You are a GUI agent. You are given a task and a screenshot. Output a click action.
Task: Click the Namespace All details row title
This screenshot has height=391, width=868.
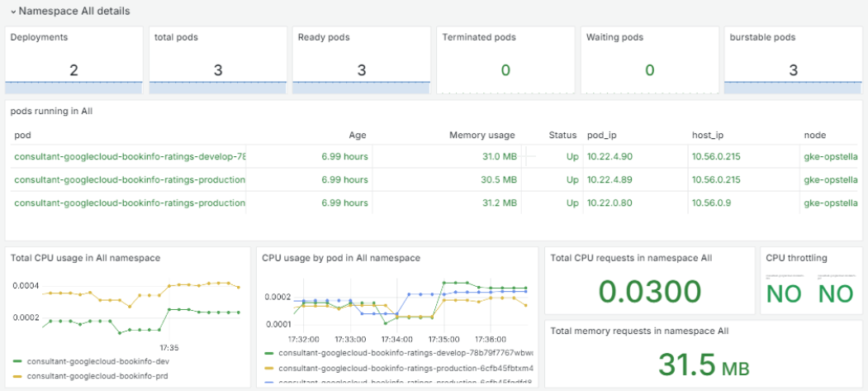tap(74, 11)
